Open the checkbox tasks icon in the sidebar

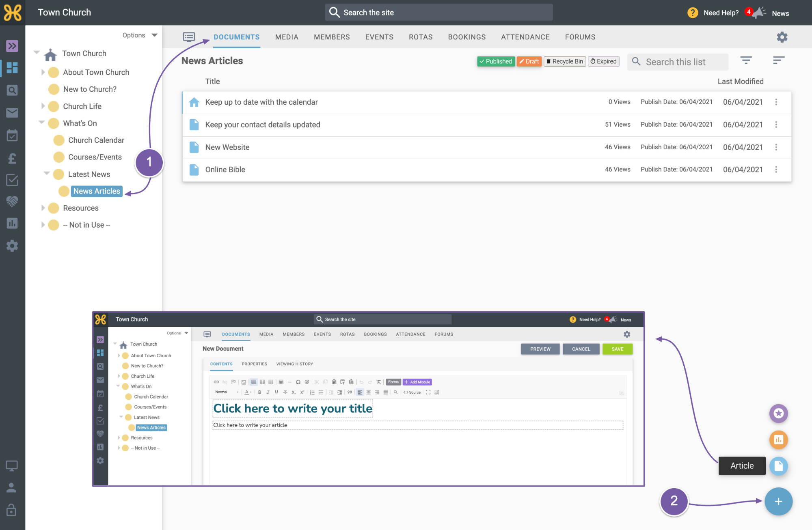pyautogui.click(x=12, y=180)
